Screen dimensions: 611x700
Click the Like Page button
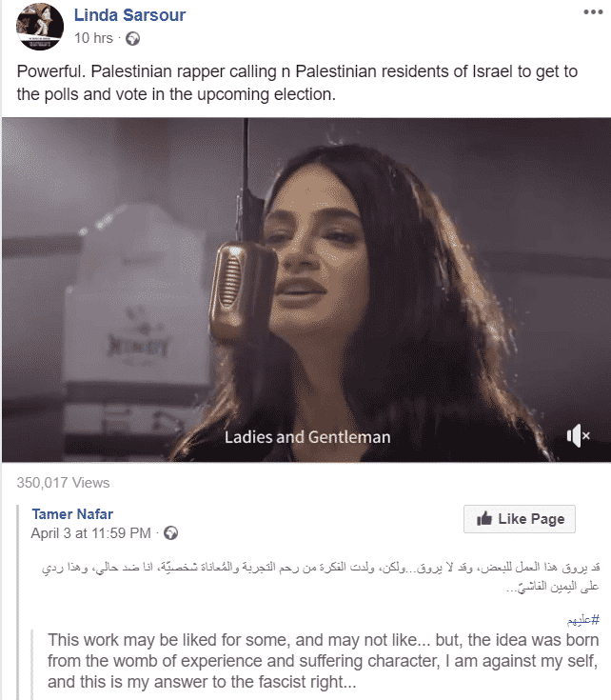(519, 519)
